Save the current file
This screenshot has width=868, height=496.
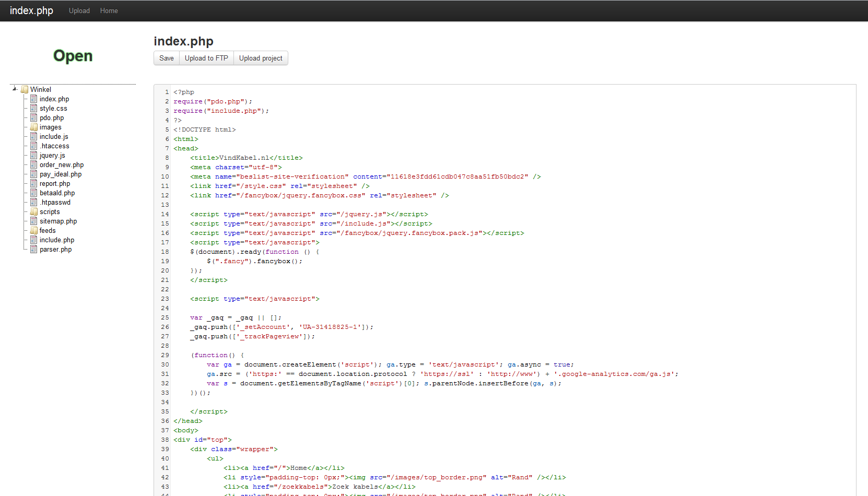click(x=167, y=58)
